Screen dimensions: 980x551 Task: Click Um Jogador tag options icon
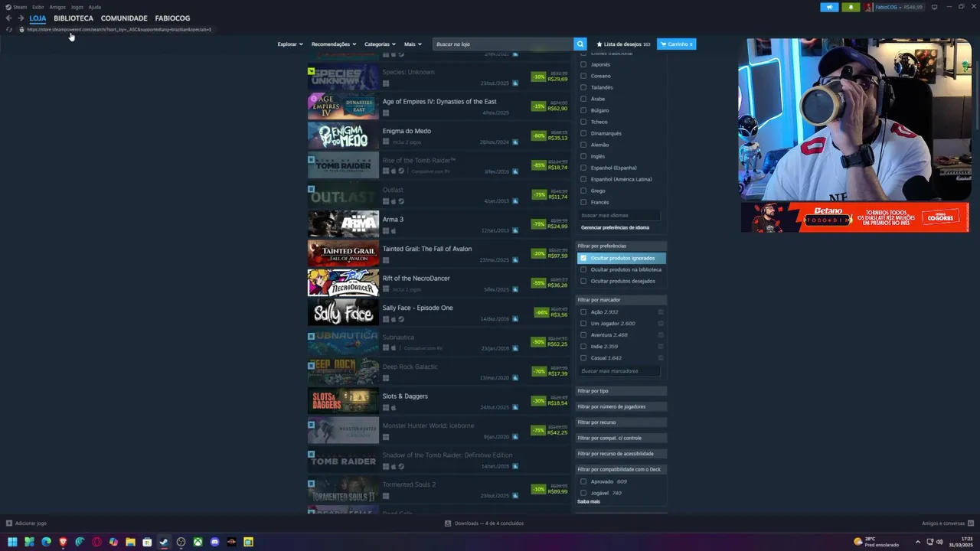661,324
